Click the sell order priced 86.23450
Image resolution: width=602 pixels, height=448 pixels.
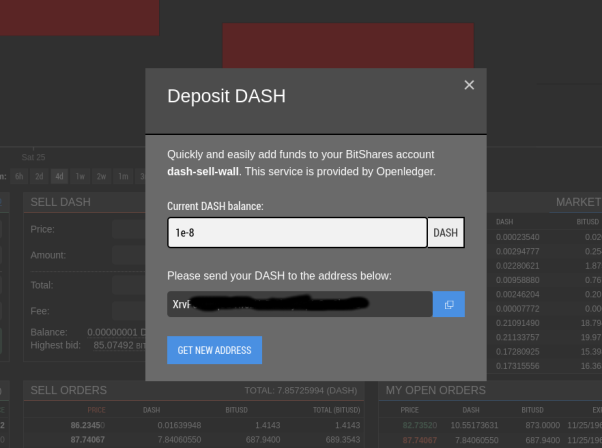[x=194, y=425]
